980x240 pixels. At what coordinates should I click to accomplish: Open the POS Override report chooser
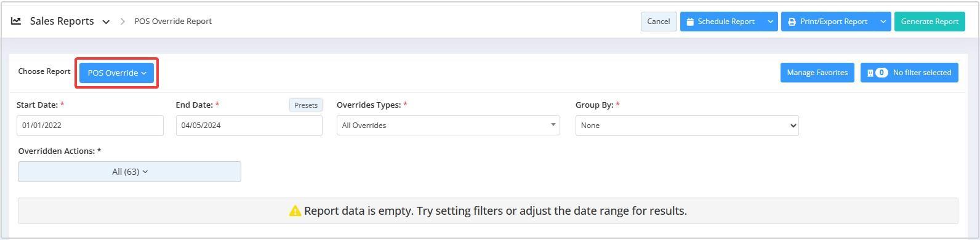(117, 73)
